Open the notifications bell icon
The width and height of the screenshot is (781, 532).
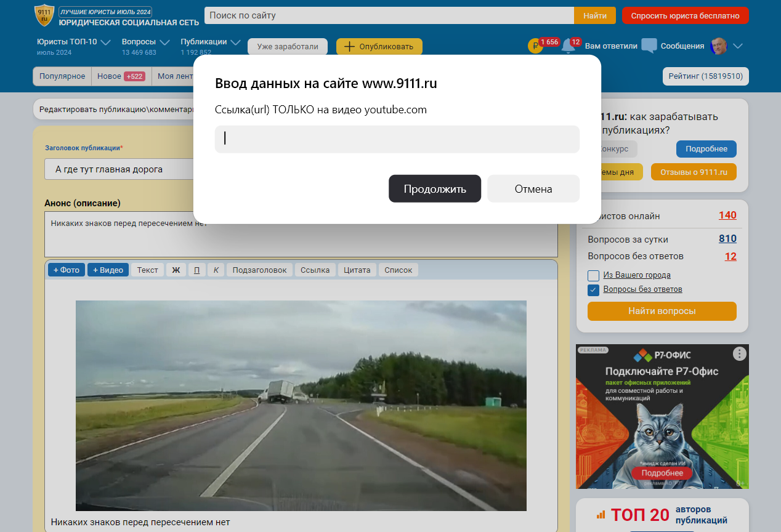(x=569, y=47)
